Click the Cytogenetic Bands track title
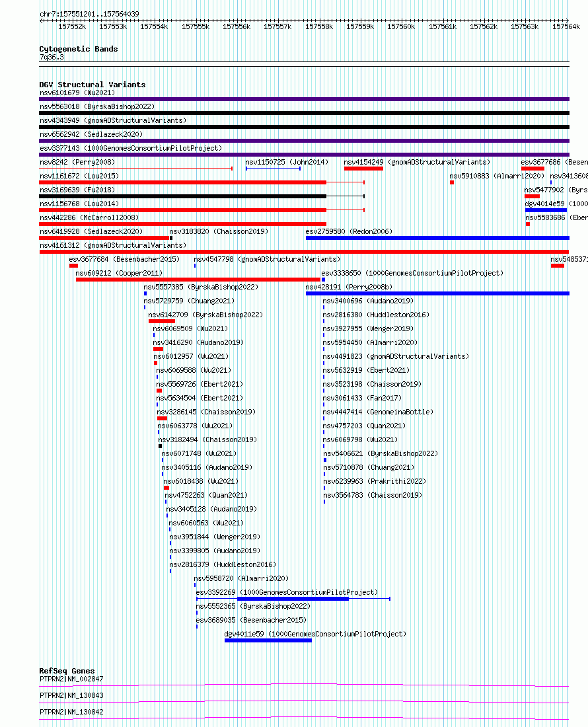 [x=79, y=50]
